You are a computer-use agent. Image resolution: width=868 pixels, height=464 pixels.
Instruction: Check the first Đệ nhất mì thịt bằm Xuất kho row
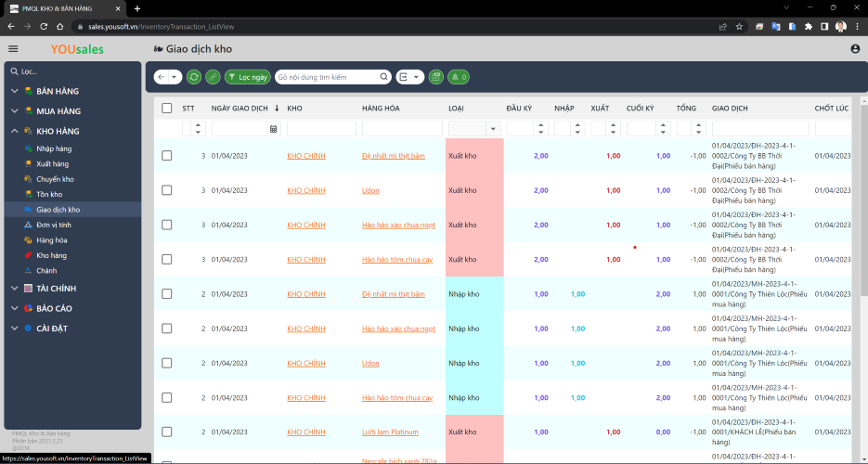(166, 156)
